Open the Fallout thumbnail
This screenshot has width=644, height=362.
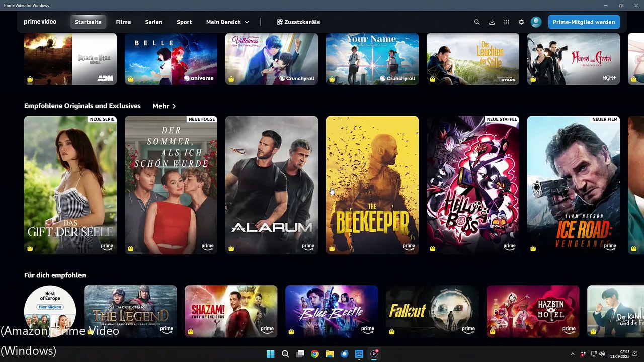click(x=432, y=311)
